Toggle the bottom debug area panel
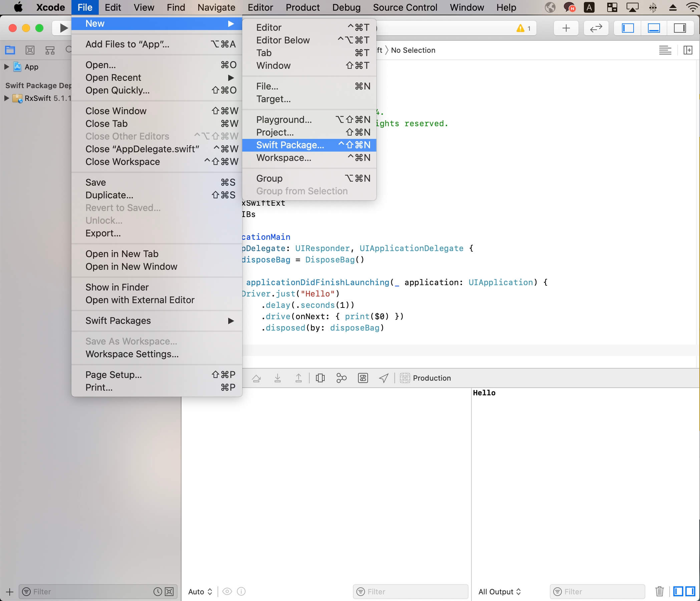Image resolution: width=700 pixels, height=601 pixels. (x=654, y=28)
